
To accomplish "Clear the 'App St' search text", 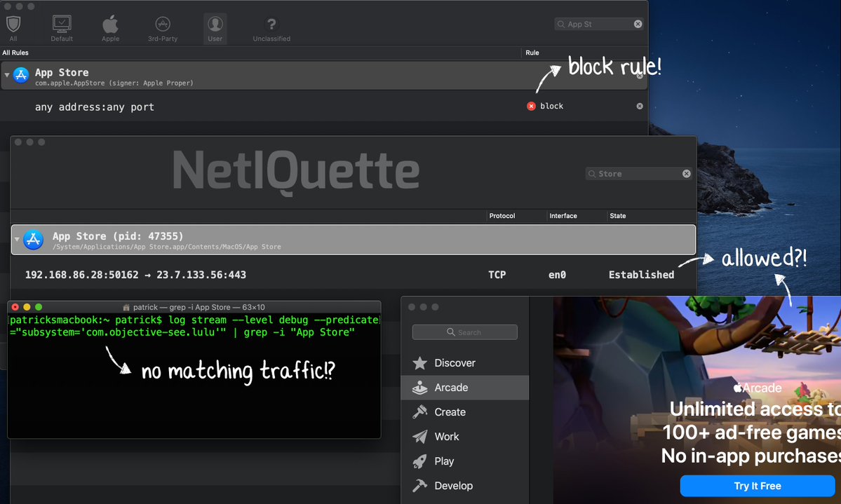I will coord(638,24).
